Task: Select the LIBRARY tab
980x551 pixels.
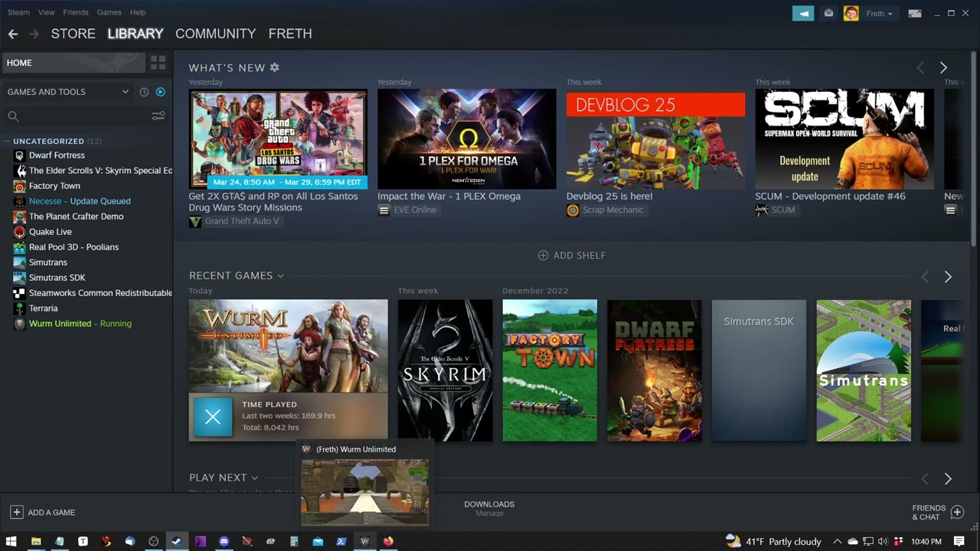Action: click(x=136, y=34)
